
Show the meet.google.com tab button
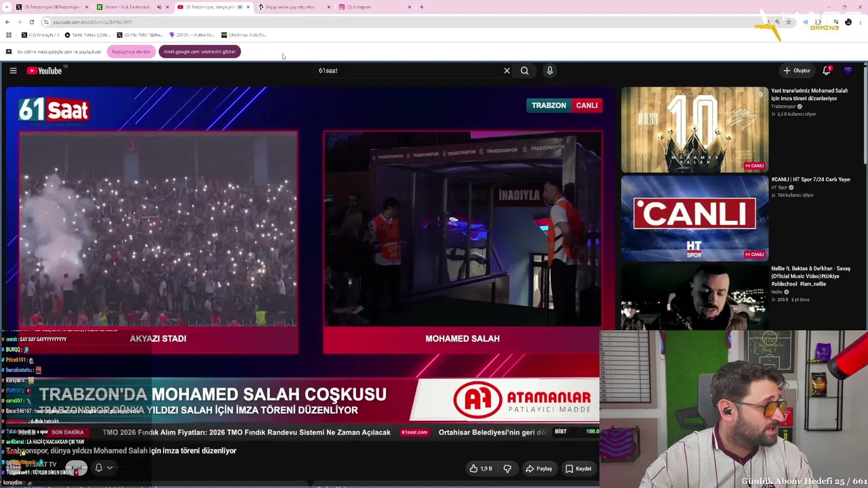[199, 52]
